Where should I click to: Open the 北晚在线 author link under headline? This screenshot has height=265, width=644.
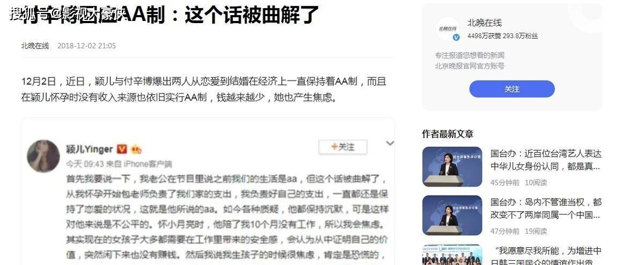pos(35,46)
